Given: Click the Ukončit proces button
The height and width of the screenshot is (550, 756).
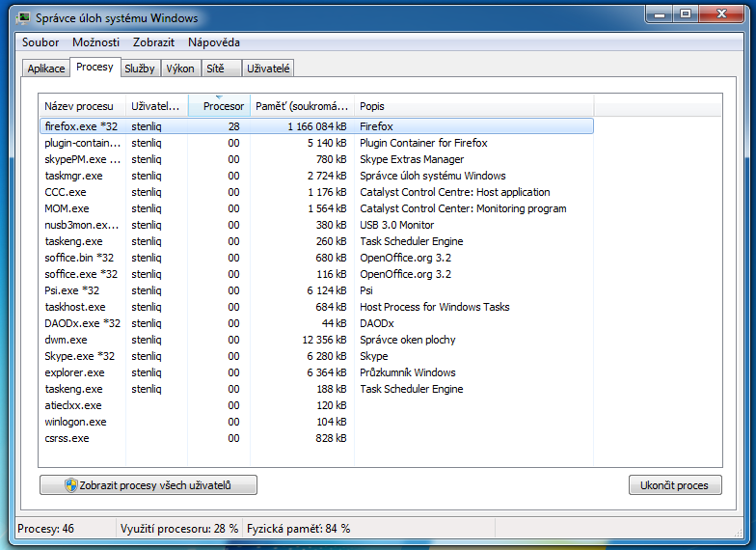Looking at the screenshot, I should pos(675,485).
